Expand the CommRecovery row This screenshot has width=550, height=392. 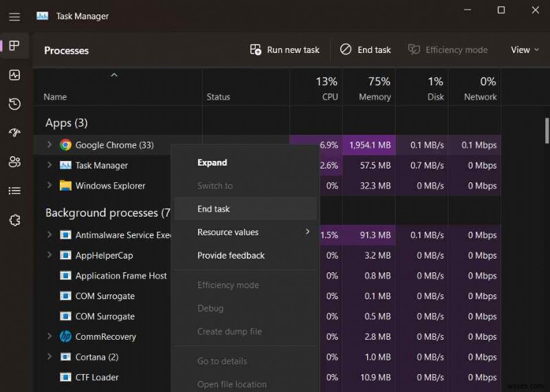pyautogui.click(x=49, y=336)
